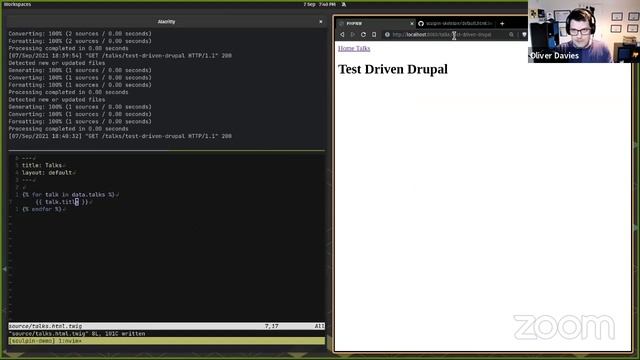This screenshot has width=640, height=360.
Task: Open a new browser tab
Action: [x=502, y=24]
